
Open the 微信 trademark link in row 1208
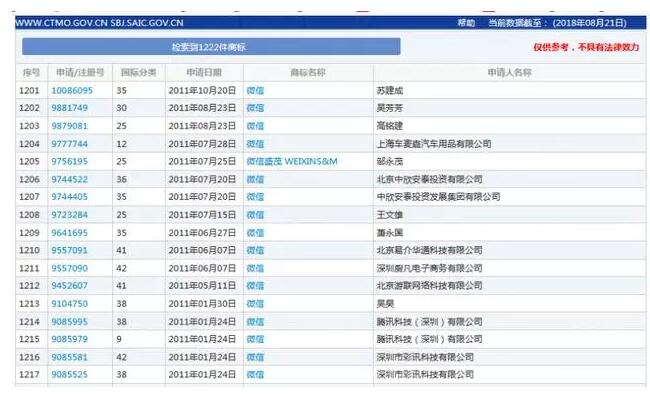[x=255, y=215]
